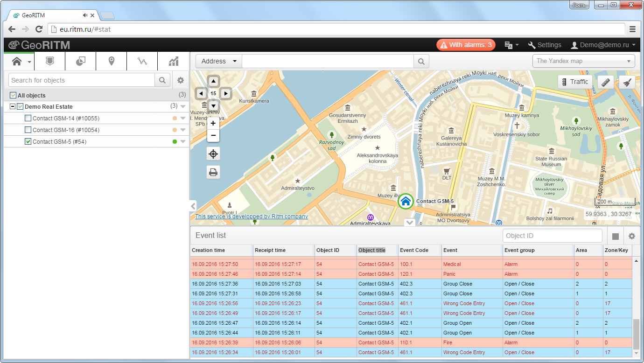Open The Yandex map selector dropdown
This screenshot has height=363, width=644.
point(584,61)
